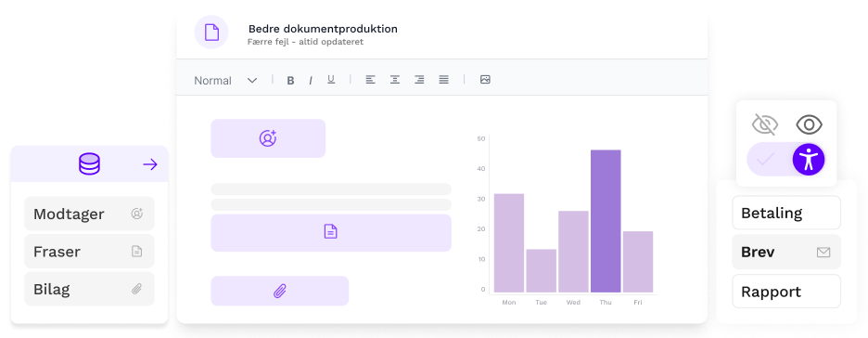Click the recipient placeholder block in the document
868x338 pixels.
pyautogui.click(x=268, y=138)
